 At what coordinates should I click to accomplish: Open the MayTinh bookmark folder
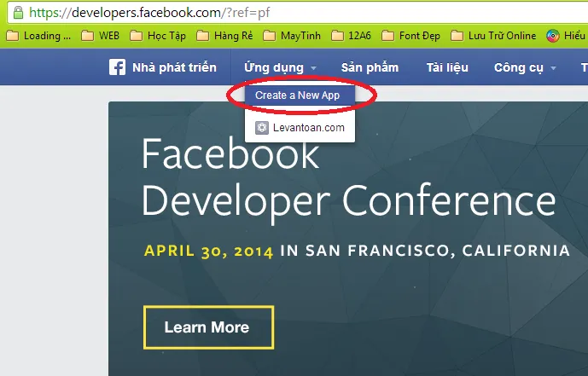(x=292, y=36)
